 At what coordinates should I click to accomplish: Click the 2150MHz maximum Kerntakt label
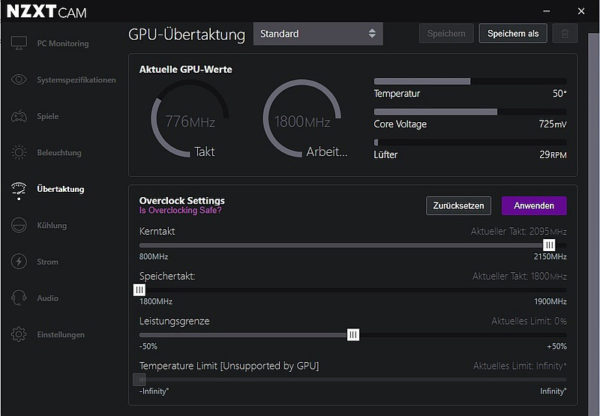tap(550, 256)
